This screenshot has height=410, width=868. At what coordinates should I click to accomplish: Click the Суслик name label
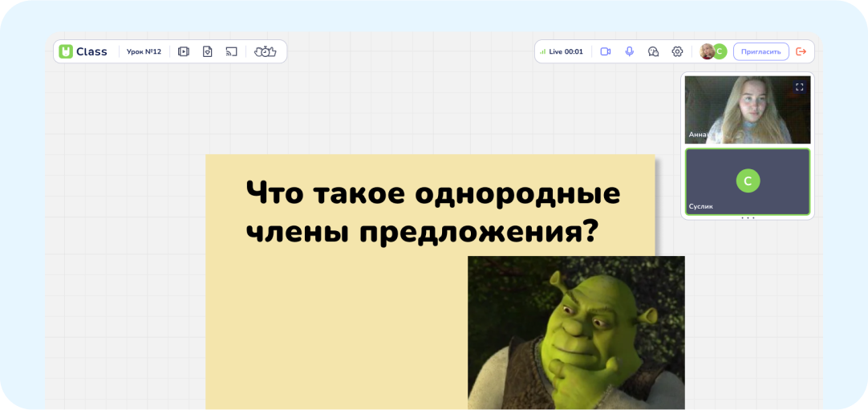click(701, 206)
